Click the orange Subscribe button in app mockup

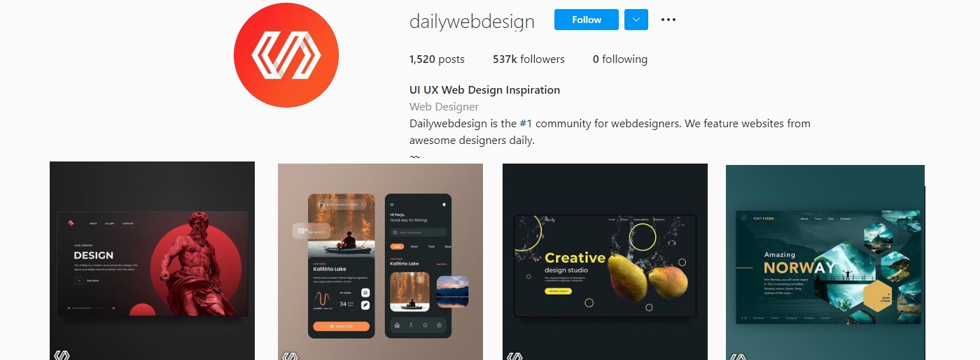point(342,326)
